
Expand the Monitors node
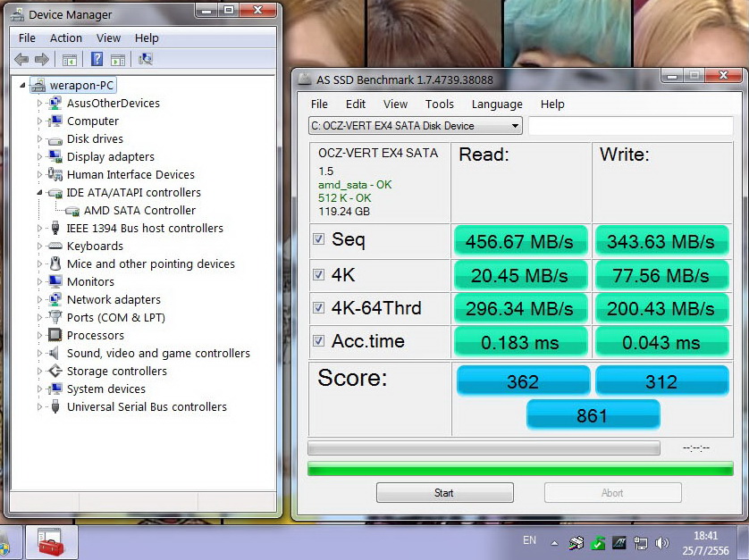[x=39, y=281]
